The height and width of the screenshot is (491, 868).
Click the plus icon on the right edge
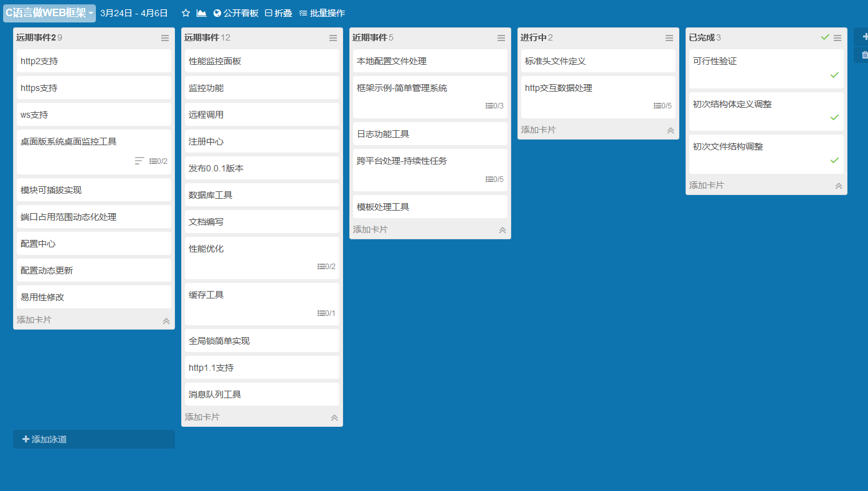coord(864,36)
